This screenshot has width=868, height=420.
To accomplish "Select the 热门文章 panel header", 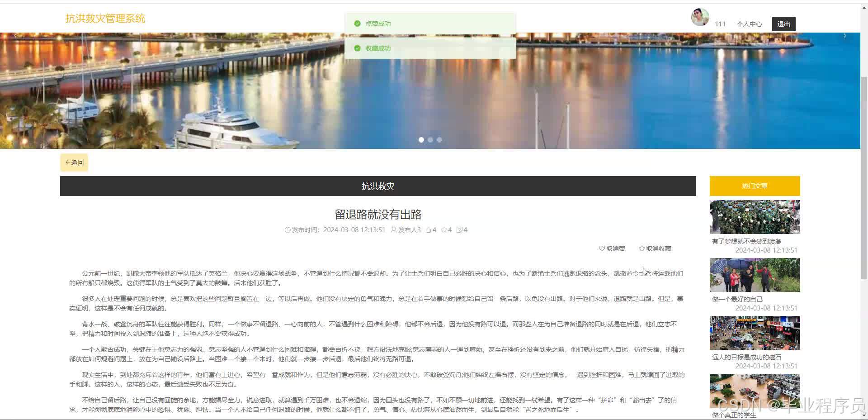I will 754,186.
